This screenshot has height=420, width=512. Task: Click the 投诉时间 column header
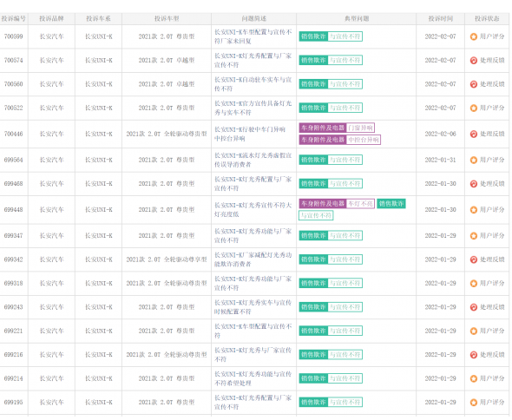tap(441, 18)
